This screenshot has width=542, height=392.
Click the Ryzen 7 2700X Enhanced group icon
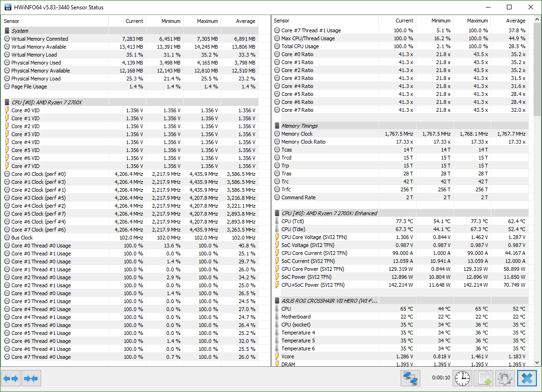click(x=277, y=213)
